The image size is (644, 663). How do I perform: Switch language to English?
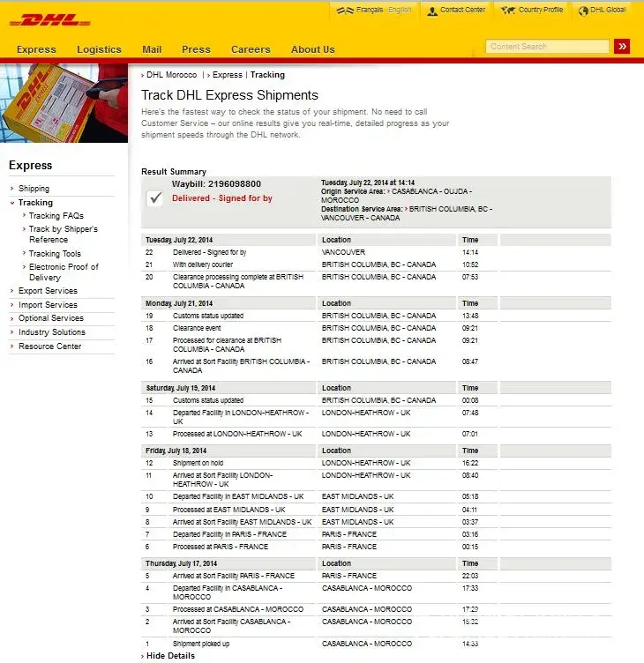pos(400,10)
